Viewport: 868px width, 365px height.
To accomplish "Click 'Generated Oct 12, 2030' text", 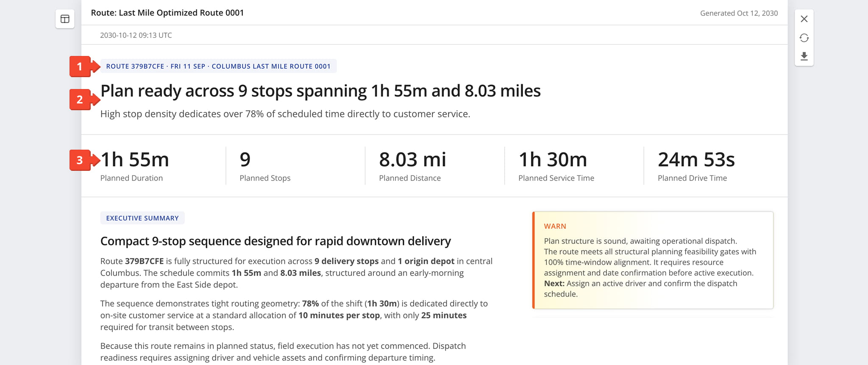I will click(x=739, y=13).
